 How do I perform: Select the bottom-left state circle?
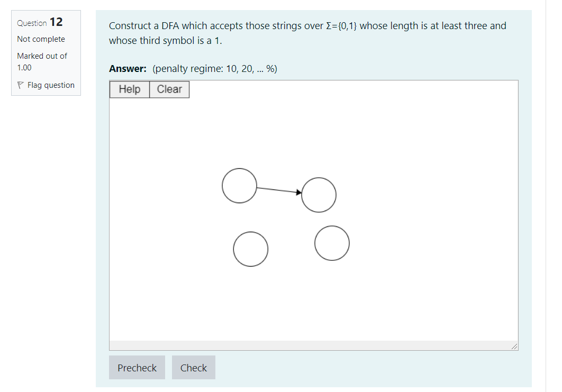[x=250, y=249]
